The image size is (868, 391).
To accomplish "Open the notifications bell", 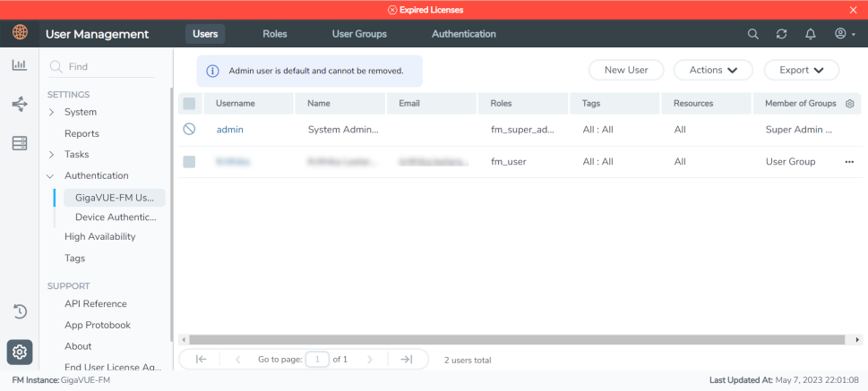I will coord(811,34).
